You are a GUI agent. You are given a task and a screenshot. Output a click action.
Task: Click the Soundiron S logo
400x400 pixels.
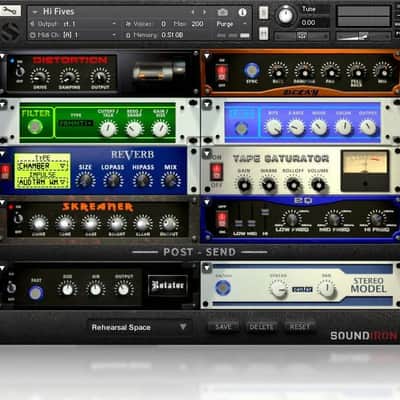[10, 32]
